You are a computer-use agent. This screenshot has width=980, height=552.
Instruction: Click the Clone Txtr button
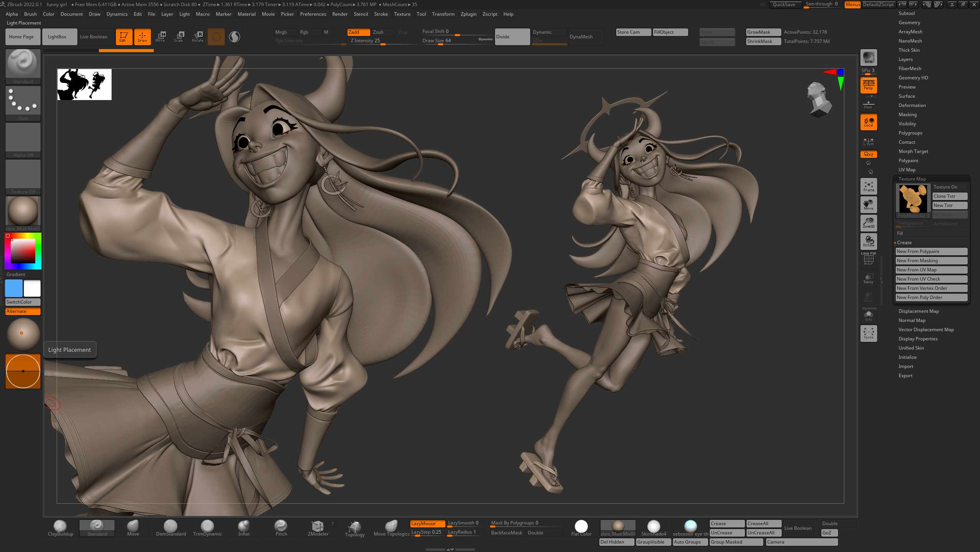[950, 196]
